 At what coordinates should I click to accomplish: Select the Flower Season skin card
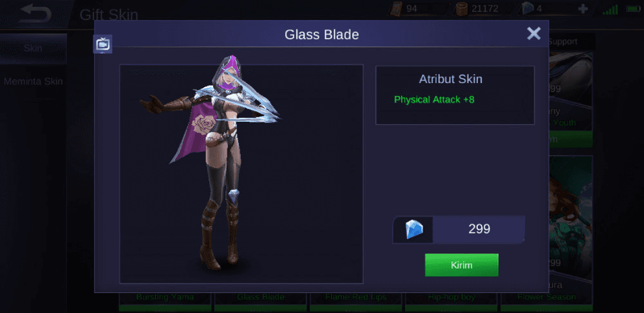(x=546, y=296)
